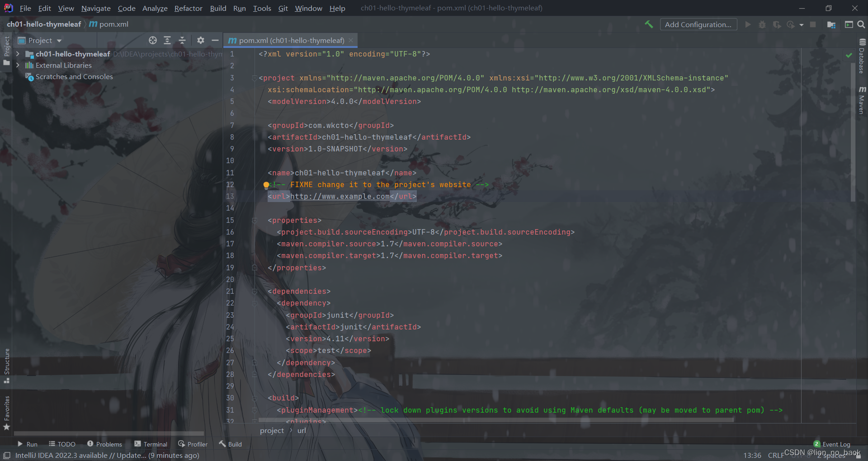
Task: Expand External Libraries tree node
Action: 18,65
